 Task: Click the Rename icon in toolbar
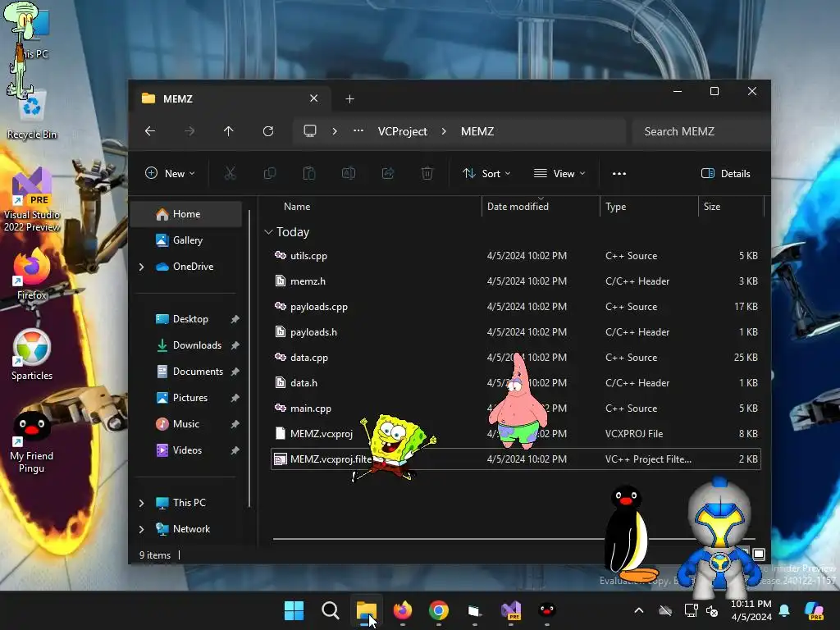tap(348, 173)
